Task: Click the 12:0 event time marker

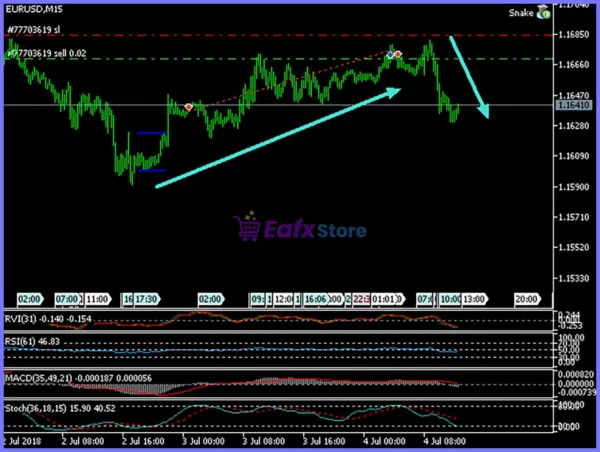Action: point(284,299)
